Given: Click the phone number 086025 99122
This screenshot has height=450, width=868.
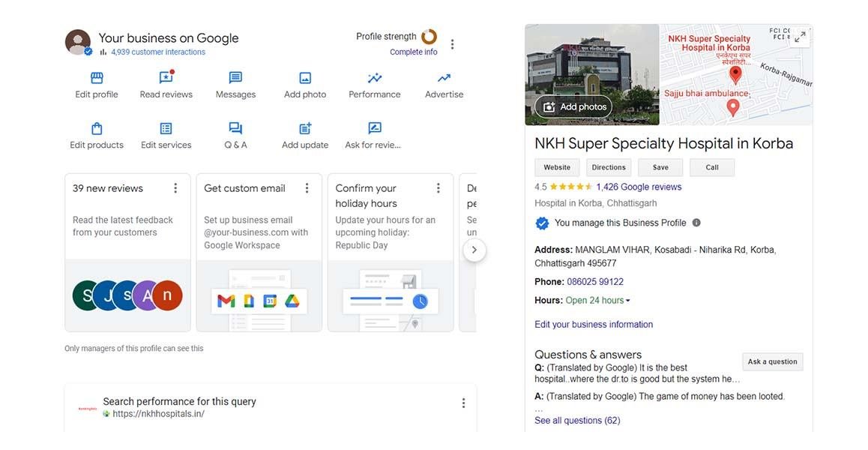Looking at the screenshot, I should 595,281.
